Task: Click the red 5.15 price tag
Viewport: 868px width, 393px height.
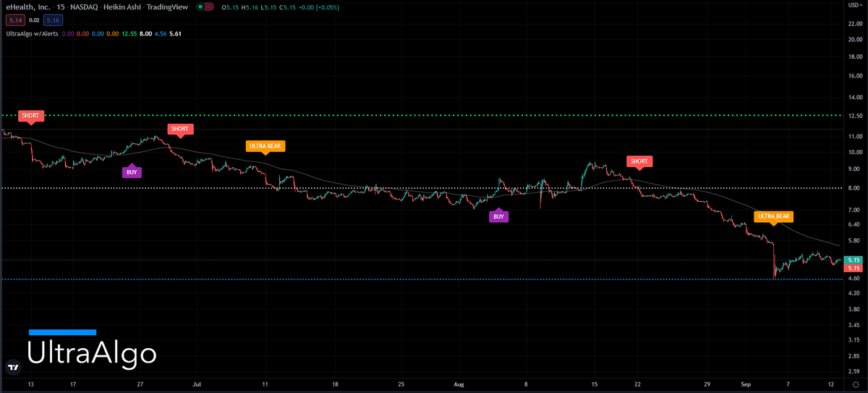Action: (x=854, y=269)
